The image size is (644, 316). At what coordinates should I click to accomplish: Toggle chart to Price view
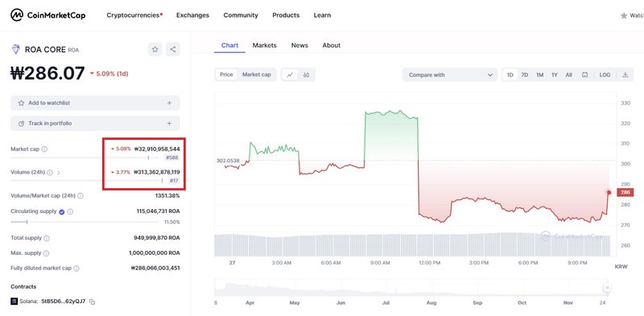226,75
